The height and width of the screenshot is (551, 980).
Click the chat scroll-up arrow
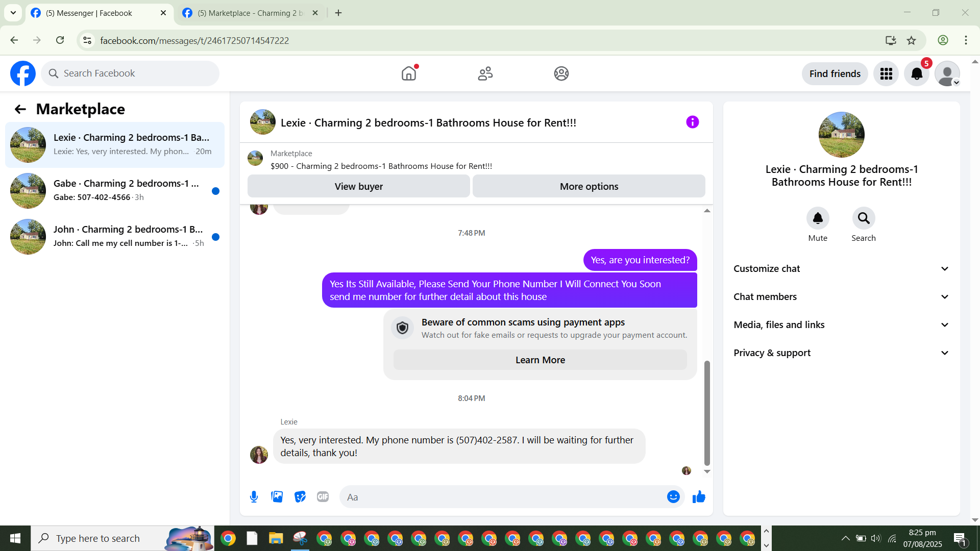(x=707, y=211)
